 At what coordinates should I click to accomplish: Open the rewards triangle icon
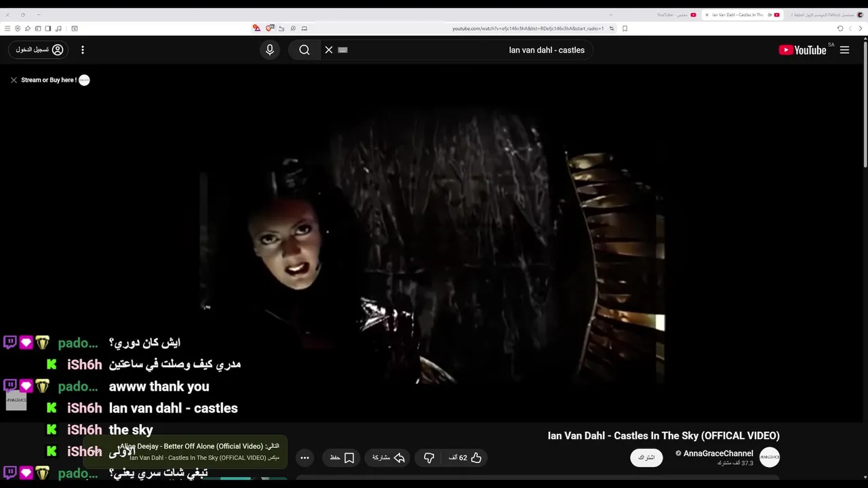pos(256,28)
